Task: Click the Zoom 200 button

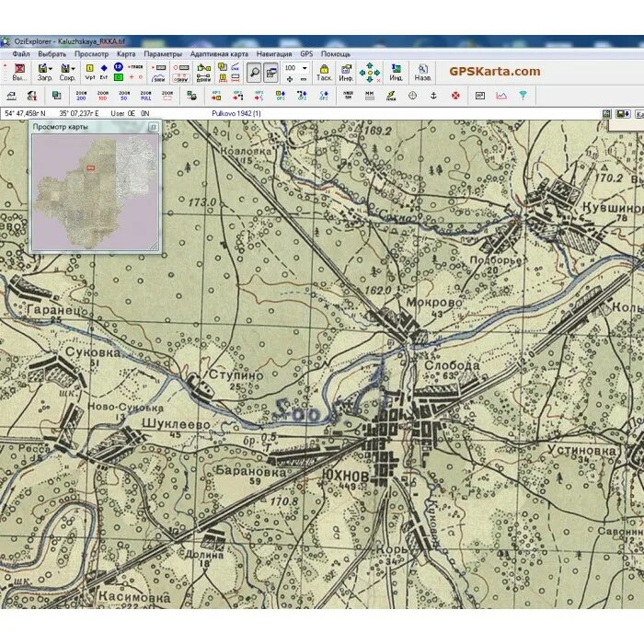Action: tap(81, 96)
